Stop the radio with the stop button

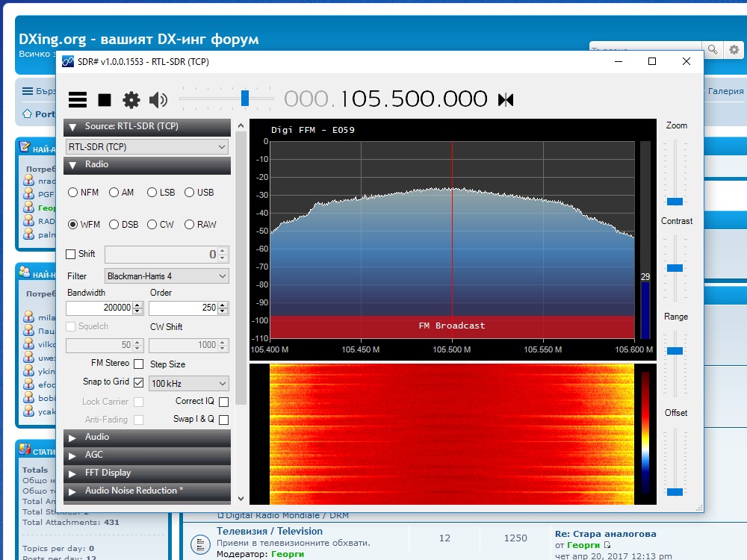tap(105, 100)
